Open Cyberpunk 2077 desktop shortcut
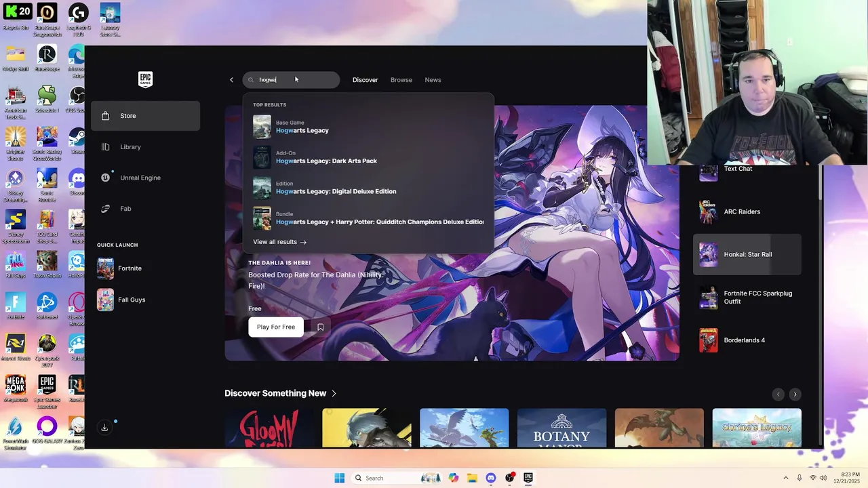Image resolution: width=868 pixels, height=488 pixels. click(47, 351)
